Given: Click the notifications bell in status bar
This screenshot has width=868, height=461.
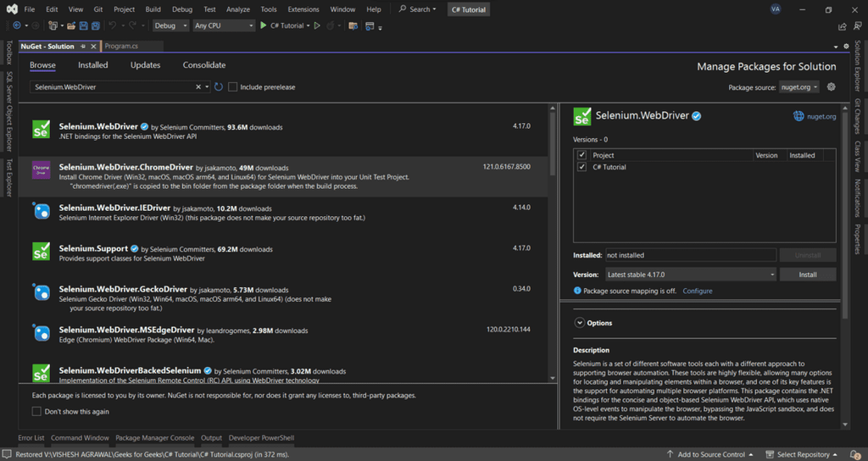Looking at the screenshot, I should (x=855, y=454).
